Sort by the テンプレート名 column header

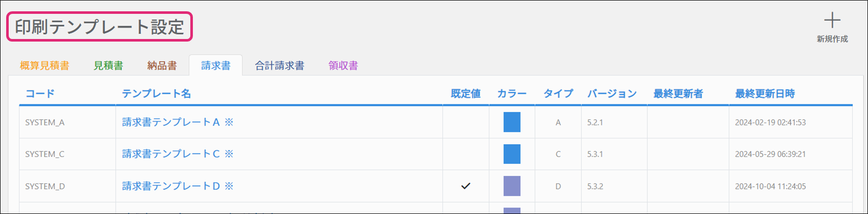pos(156,94)
